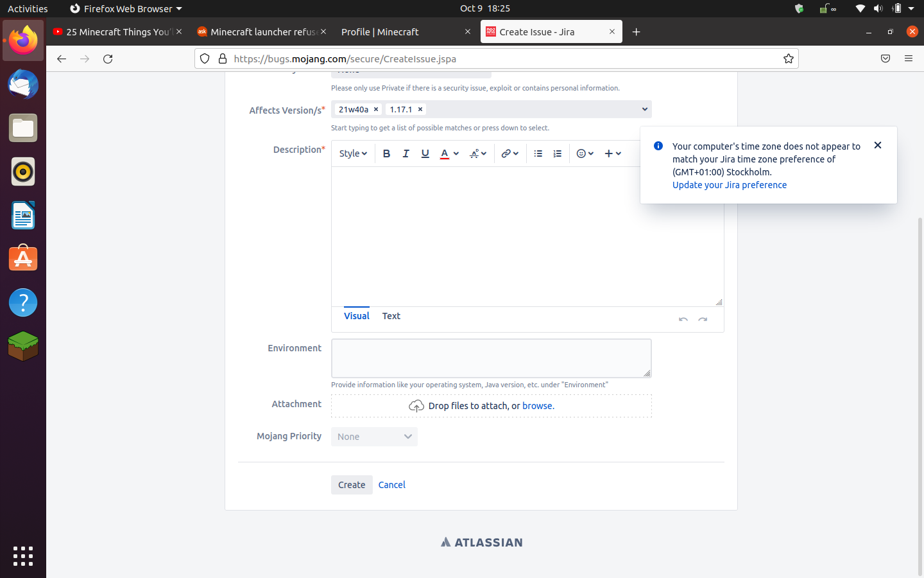This screenshot has width=924, height=578.
Task: Click the site security padlock icon
Action: click(223, 58)
